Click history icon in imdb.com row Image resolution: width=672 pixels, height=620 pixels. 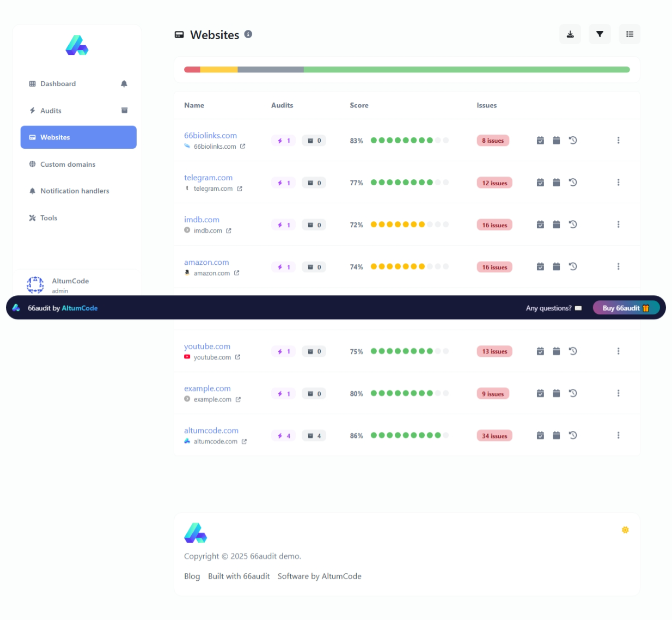pyautogui.click(x=573, y=224)
